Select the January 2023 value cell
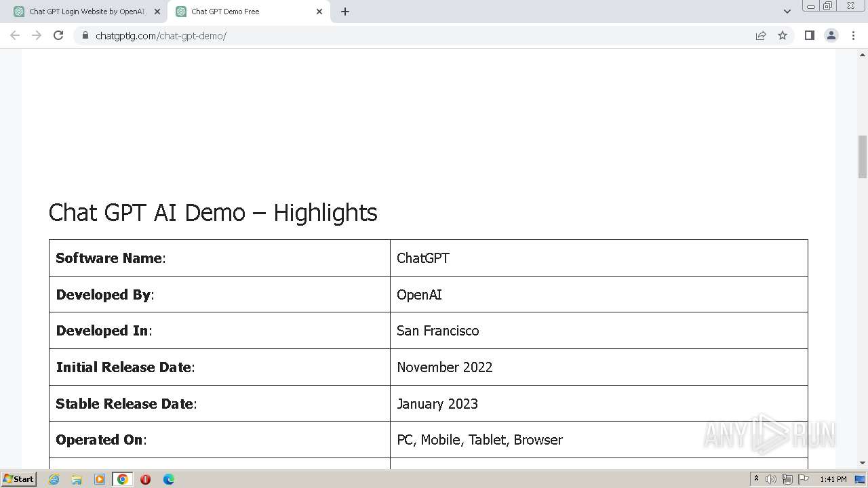868x488 pixels. [599, 404]
